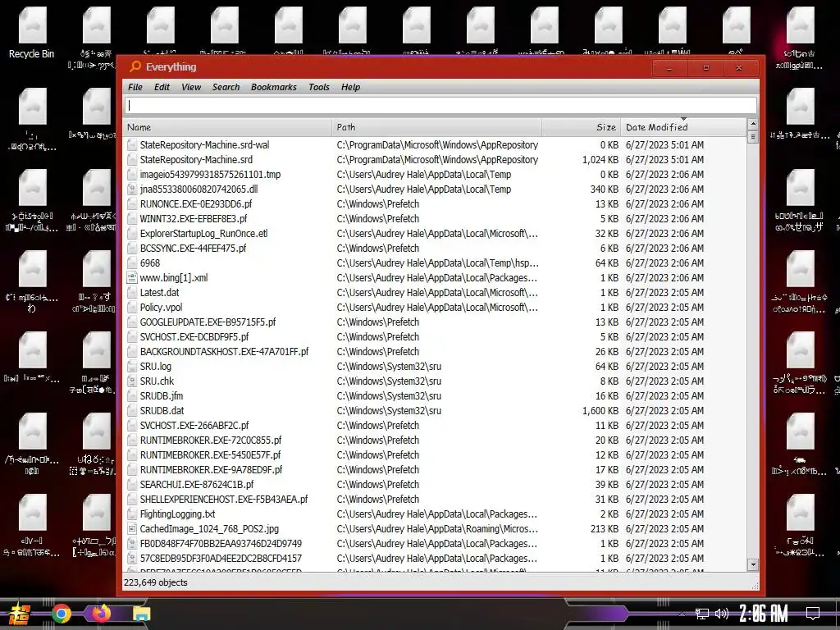Select the SRU.log file icon
840x630 pixels.
(132, 367)
